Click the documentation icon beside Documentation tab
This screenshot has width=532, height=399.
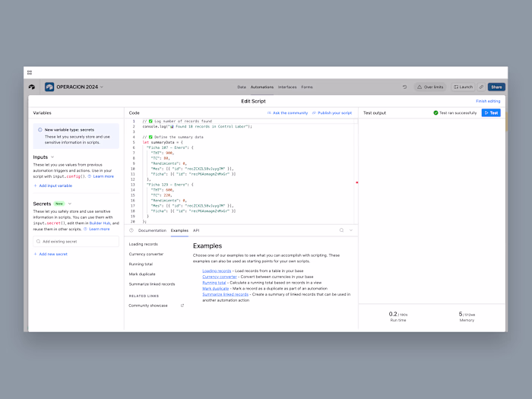tap(131, 230)
